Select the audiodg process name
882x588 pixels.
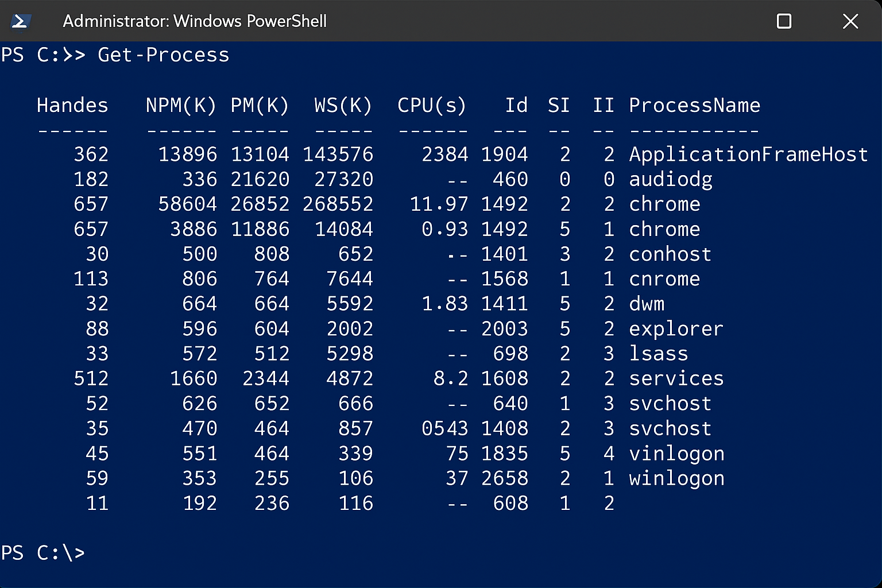(x=670, y=179)
